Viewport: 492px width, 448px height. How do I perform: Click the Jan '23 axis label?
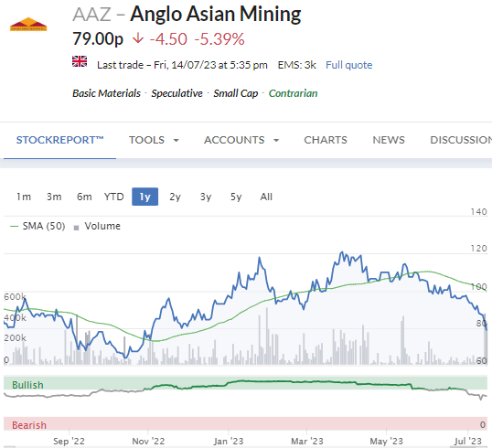(229, 441)
